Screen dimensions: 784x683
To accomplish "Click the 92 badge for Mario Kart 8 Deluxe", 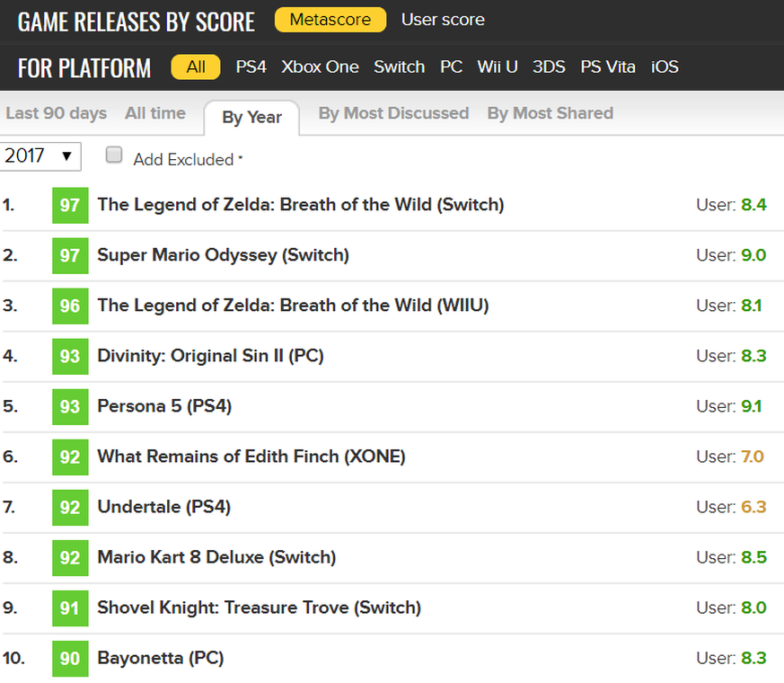I will coord(70,557).
